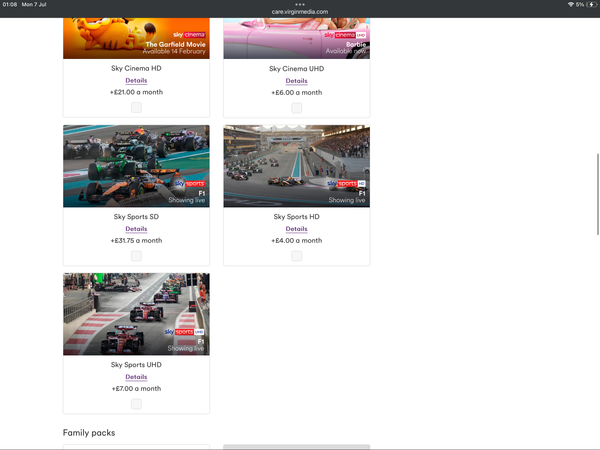The height and width of the screenshot is (450, 600).
Task: Tap the three-dot multitasking menu
Action: pyautogui.click(x=300, y=5)
